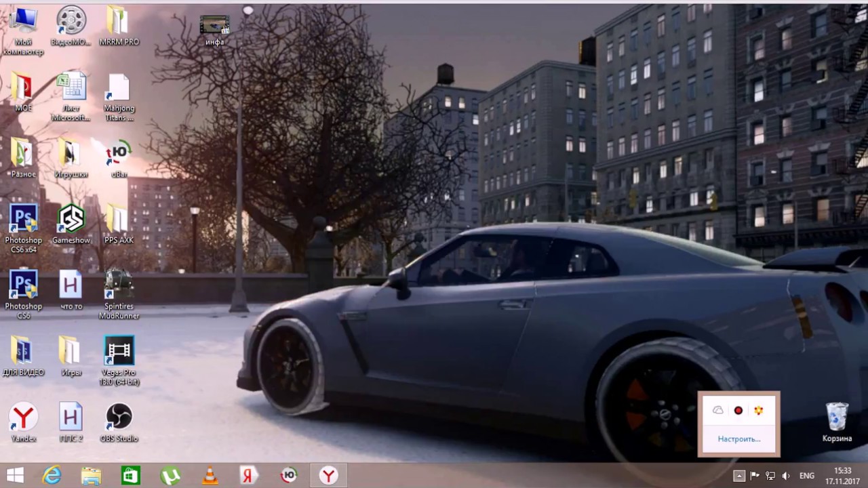The image size is (868, 488).
Task: Switch the ENG input language indicator
Action: tap(807, 476)
